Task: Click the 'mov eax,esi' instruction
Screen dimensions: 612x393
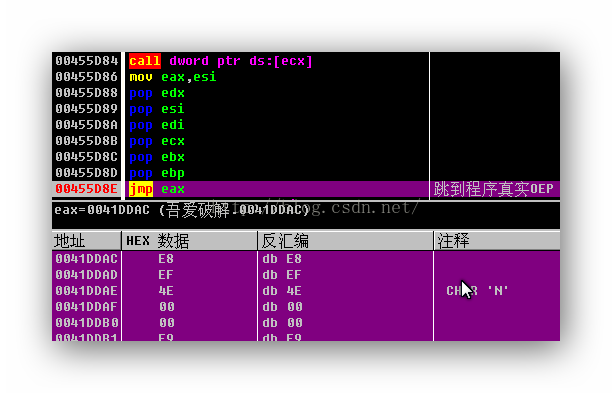Action: (x=173, y=77)
